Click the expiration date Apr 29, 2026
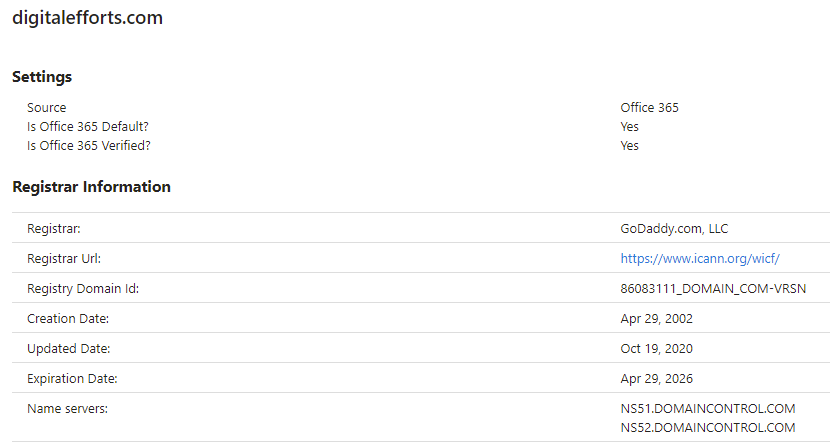This screenshot has height=446, width=830. coord(656,379)
